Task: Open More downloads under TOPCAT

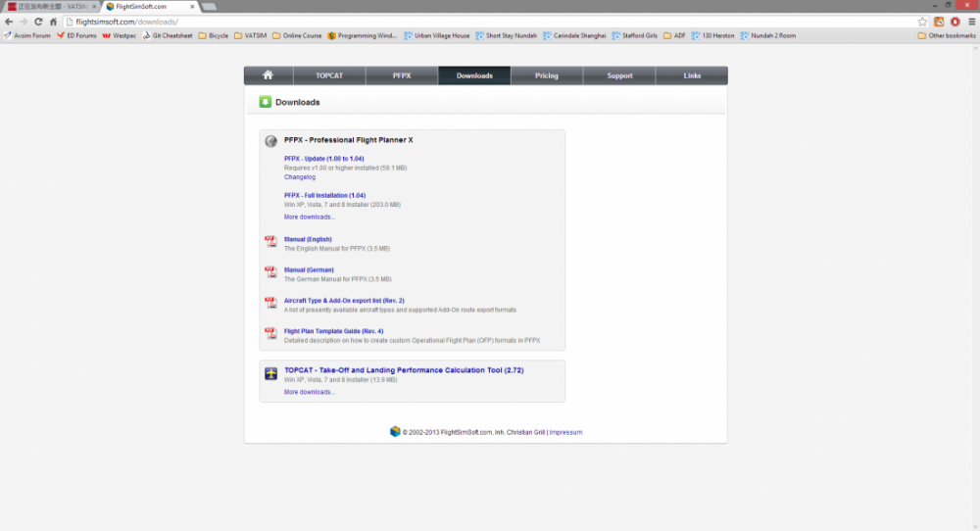Action: pos(310,392)
